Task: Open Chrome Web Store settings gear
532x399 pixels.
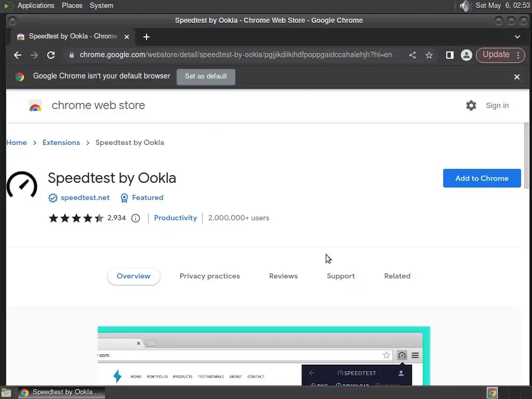Action: (x=471, y=105)
